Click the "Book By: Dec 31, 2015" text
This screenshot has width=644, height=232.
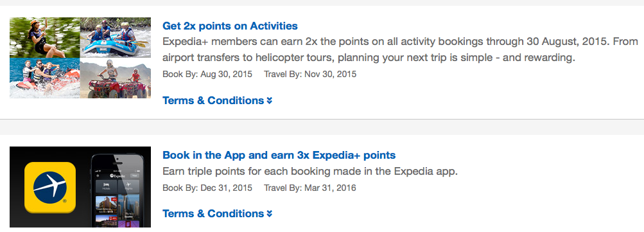pos(207,188)
